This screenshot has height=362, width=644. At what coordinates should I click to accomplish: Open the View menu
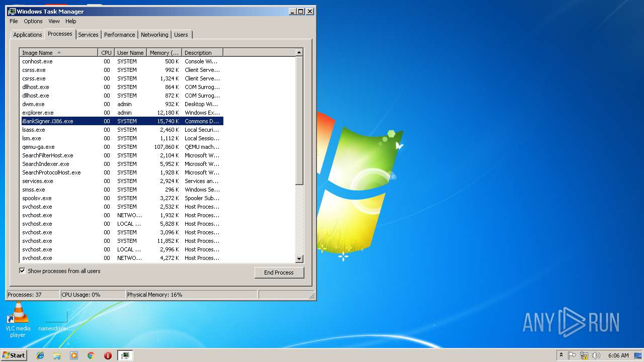(x=54, y=21)
